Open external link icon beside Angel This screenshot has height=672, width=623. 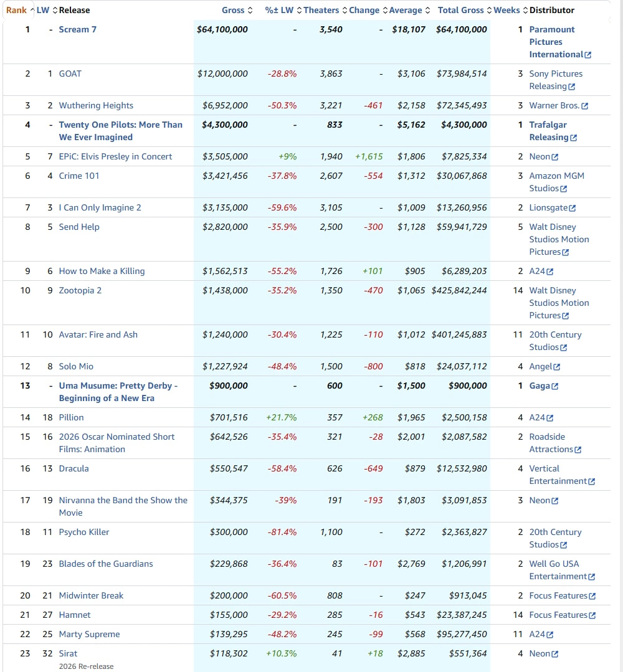point(556,367)
